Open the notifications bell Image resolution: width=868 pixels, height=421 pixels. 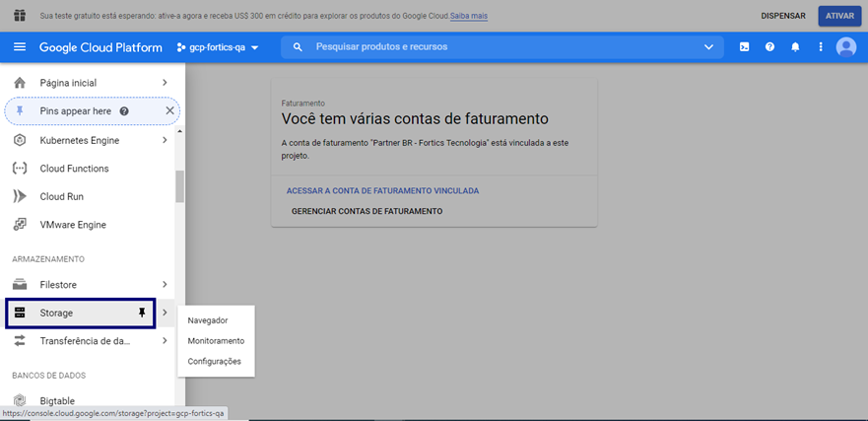(795, 47)
